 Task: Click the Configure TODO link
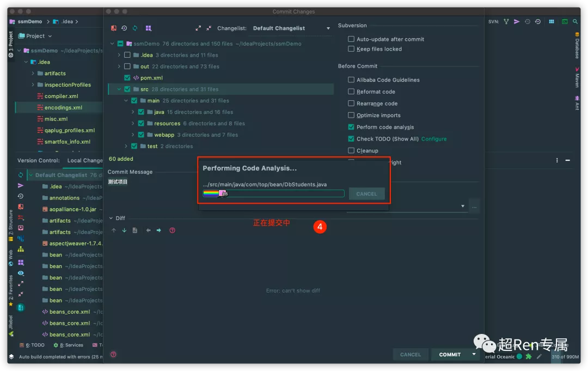pyautogui.click(x=434, y=139)
